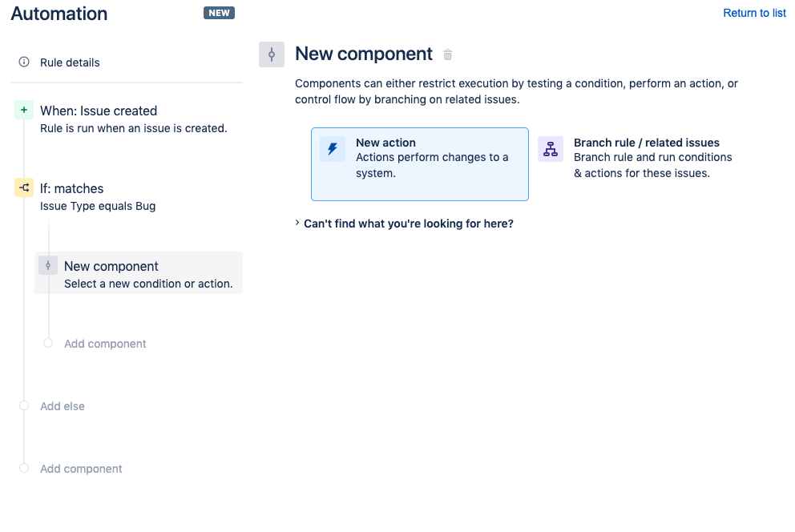Click the branch icon on Branch rule card
This screenshot has width=795, height=532.
(x=551, y=149)
